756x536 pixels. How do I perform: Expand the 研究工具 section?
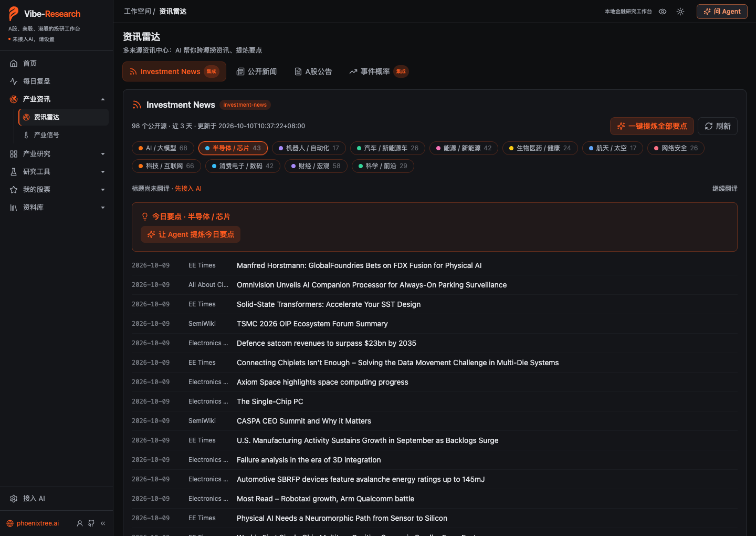[x=103, y=172]
